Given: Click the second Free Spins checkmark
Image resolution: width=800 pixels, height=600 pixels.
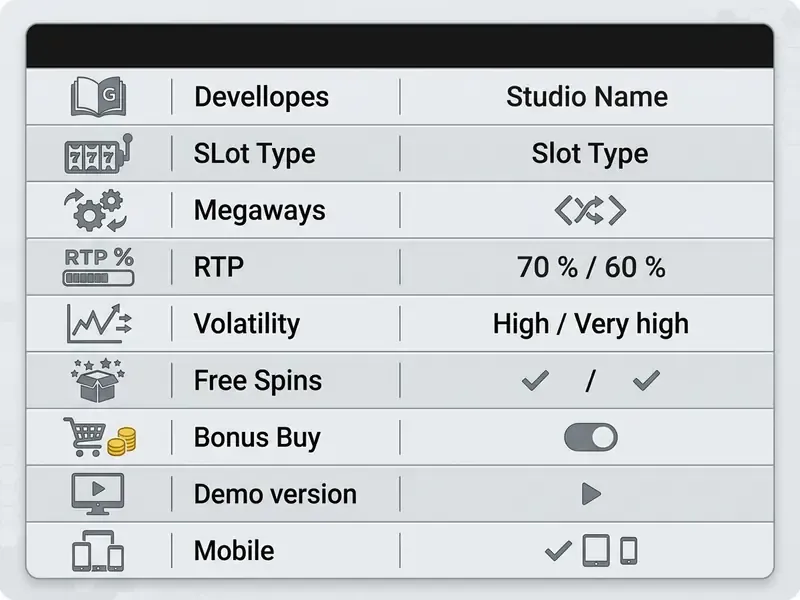Looking at the screenshot, I should coord(646,381).
